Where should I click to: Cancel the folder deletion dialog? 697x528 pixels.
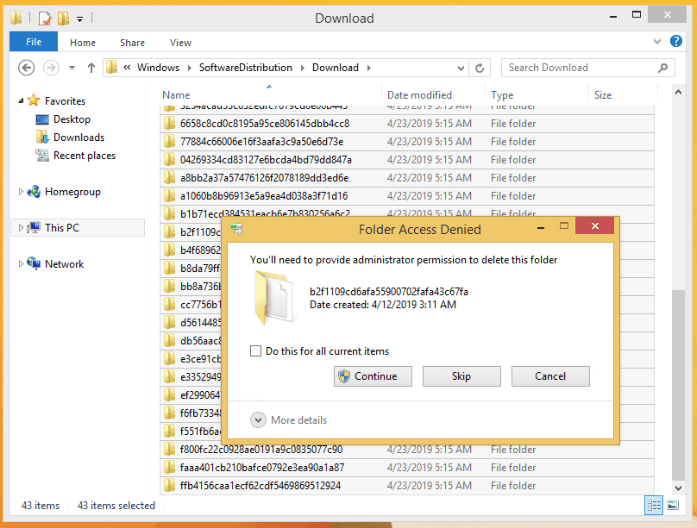tap(550, 376)
